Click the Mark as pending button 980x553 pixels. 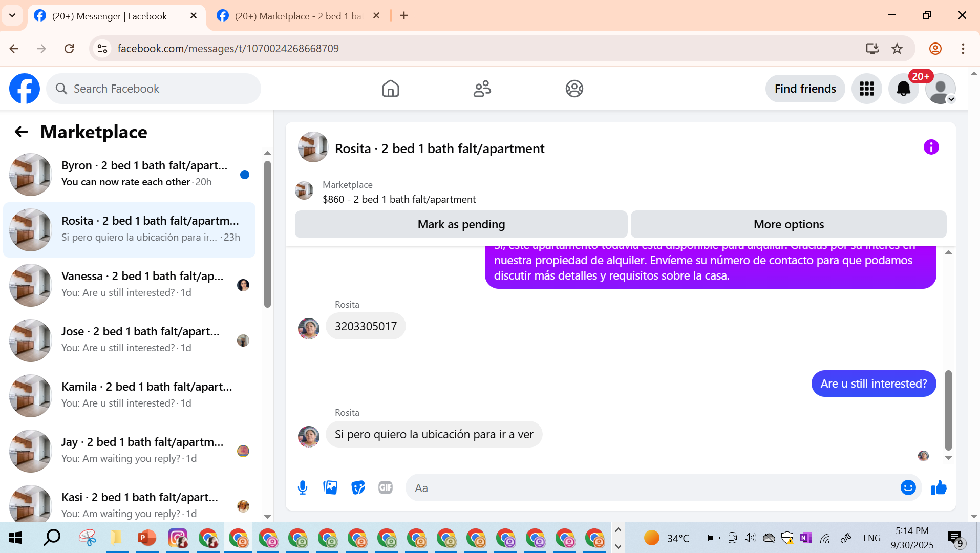pos(461,224)
